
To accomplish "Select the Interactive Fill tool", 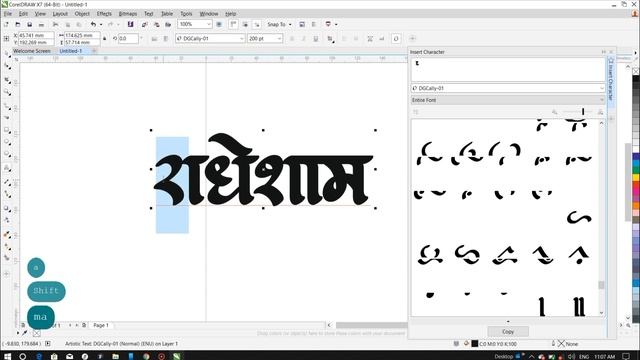I will 7,247.
